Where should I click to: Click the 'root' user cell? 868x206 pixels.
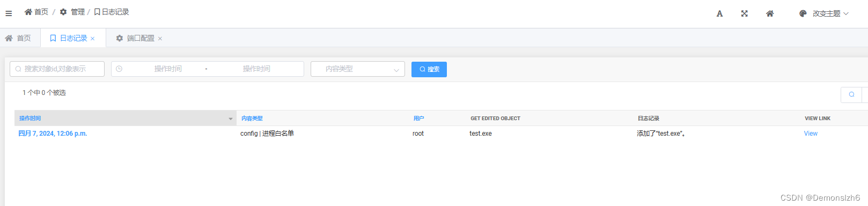[418, 134]
